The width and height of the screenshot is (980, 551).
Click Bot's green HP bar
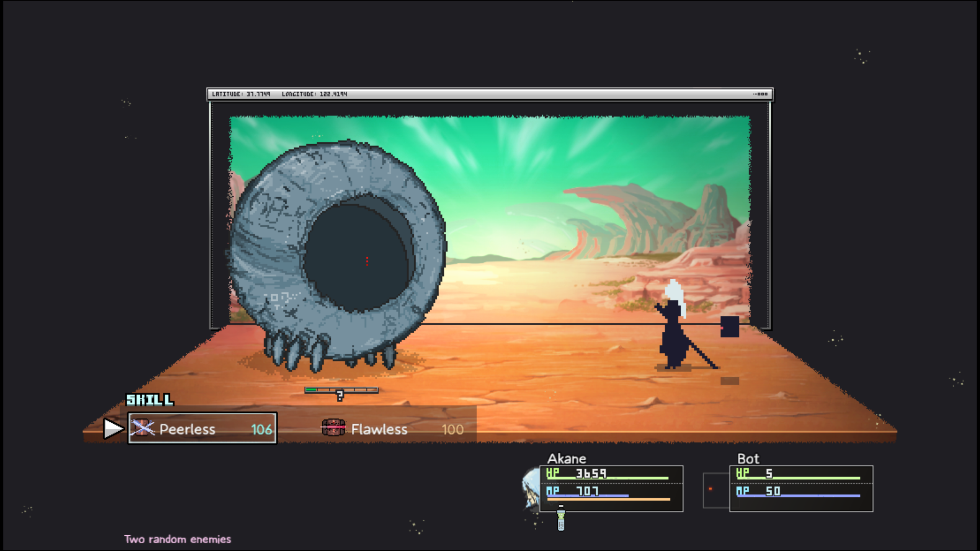coord(798,478)
